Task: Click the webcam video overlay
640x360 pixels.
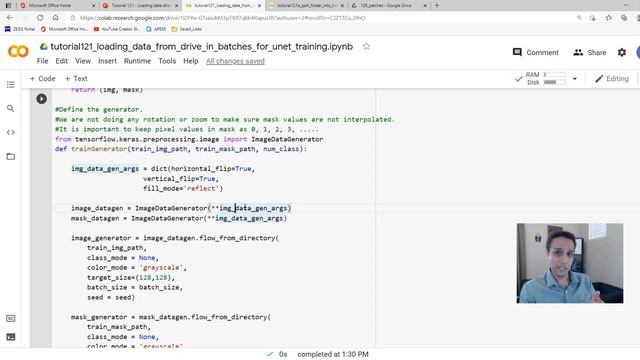Action: 570,263
